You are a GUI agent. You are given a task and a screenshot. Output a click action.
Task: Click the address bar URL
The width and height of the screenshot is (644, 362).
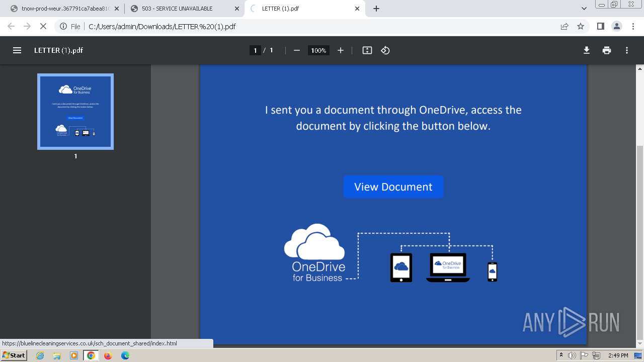[x=162, y=27]
